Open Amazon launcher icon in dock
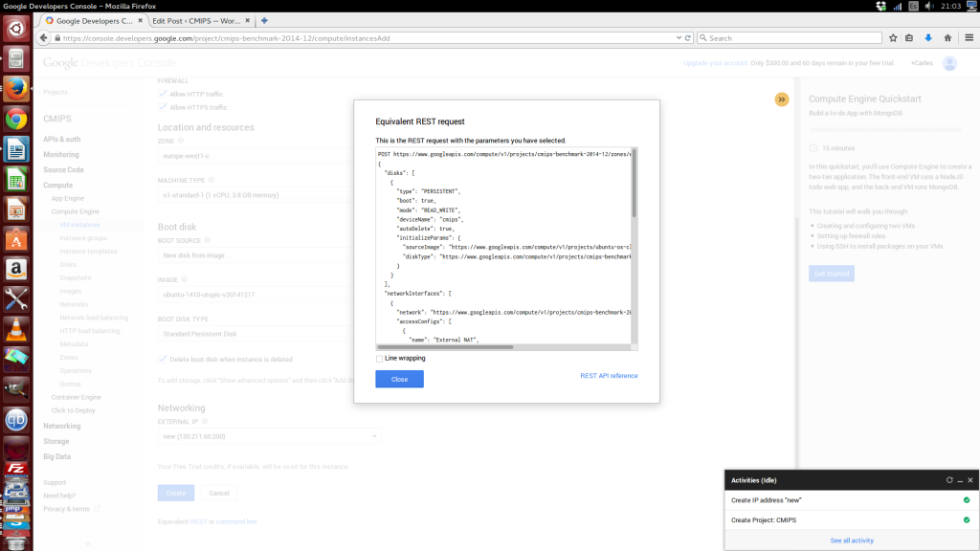The height and width of the screenshot is (551, 980). point(16,269)
